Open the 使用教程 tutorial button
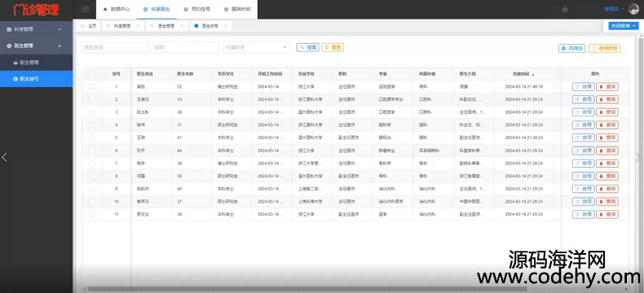 coord(605,48)
